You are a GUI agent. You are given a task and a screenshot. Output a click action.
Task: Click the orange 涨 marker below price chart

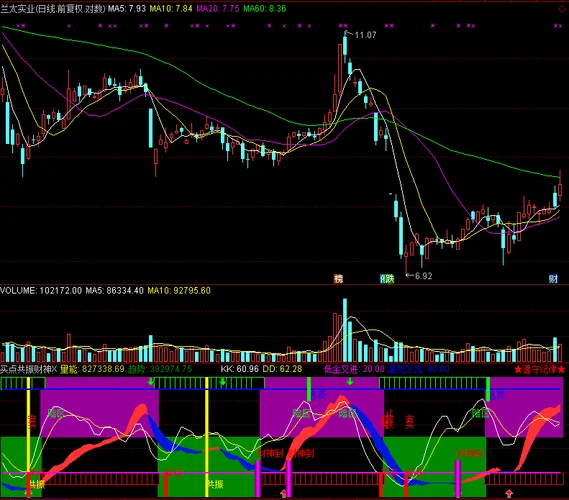coord(338,279)
